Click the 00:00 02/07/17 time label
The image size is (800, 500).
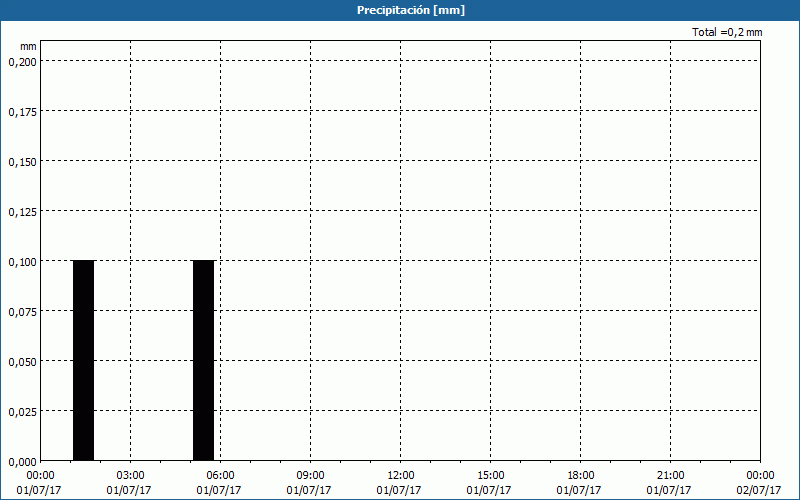759,483
